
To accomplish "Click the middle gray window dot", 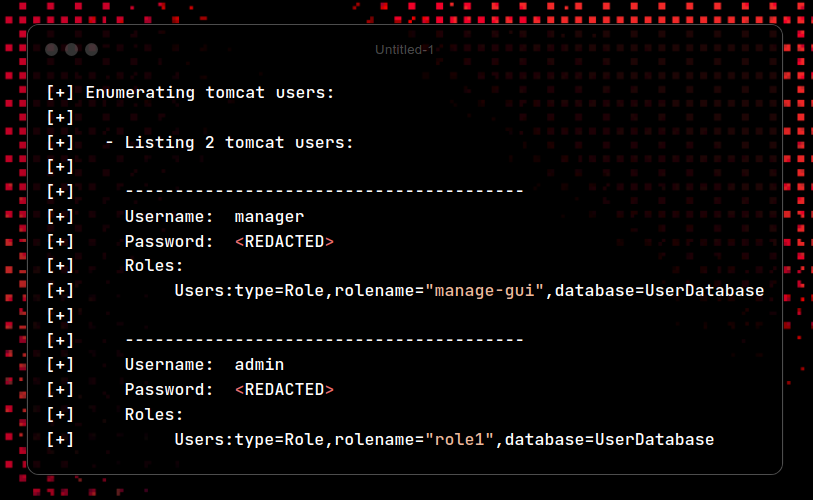I will pyautogui.click(x=72, y=49).
